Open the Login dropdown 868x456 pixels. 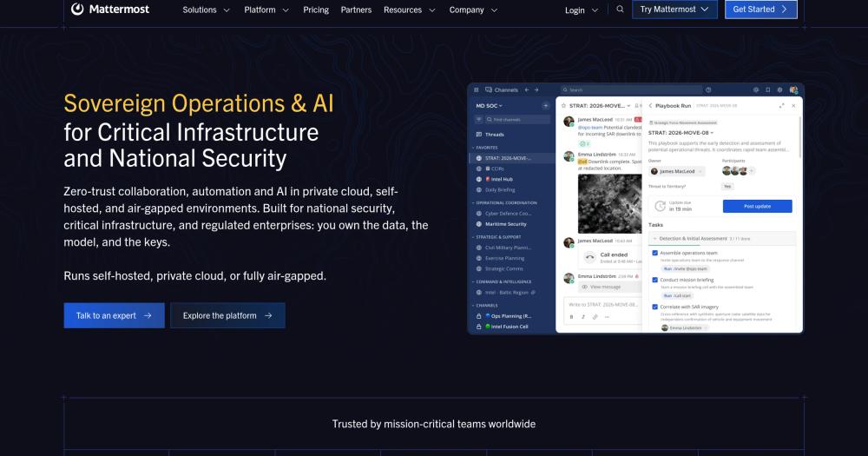[582, 10]
